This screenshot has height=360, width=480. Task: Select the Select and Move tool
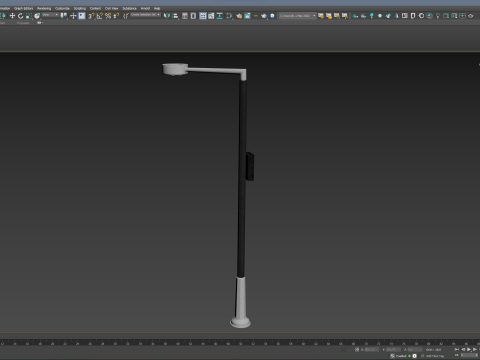coord(12,16)
